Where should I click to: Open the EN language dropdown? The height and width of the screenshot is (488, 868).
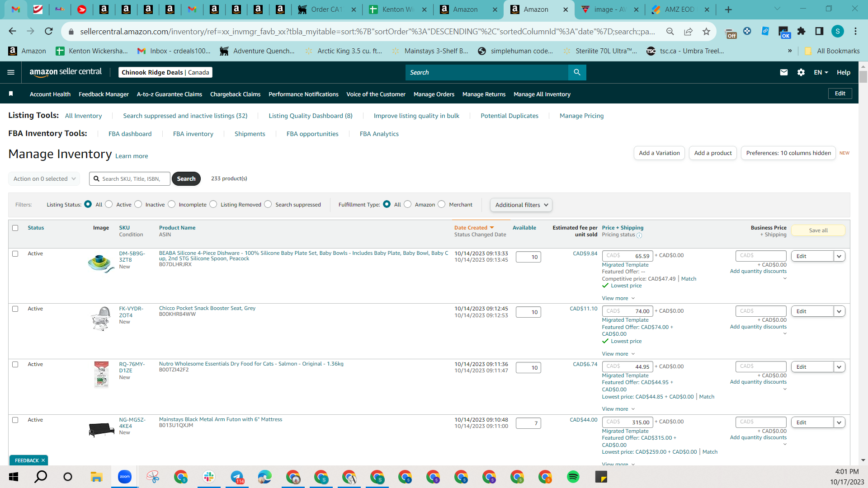(x=821, y=72)
